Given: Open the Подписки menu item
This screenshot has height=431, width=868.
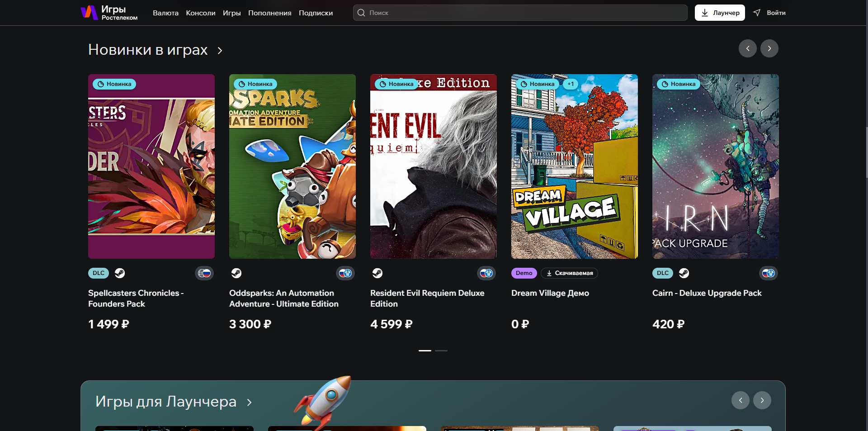Looking at the screenshot, I should click(316, 13).
